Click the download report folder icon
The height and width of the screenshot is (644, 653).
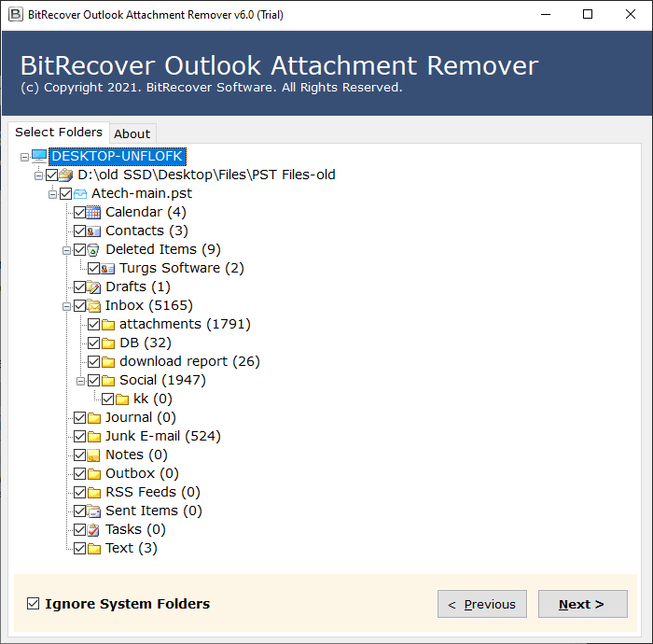tap(108, 362)
